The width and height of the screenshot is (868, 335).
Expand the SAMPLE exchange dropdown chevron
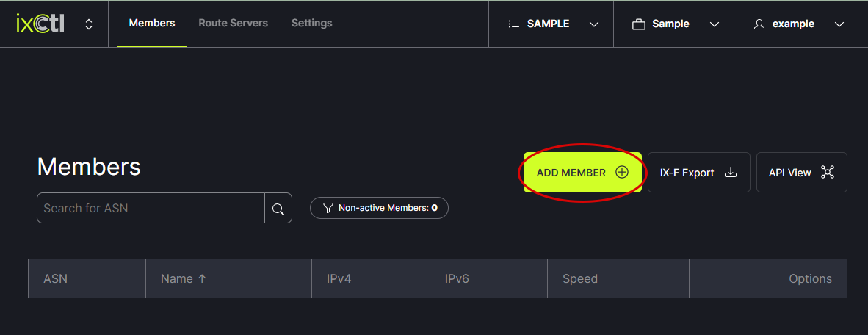pos(594,24)
